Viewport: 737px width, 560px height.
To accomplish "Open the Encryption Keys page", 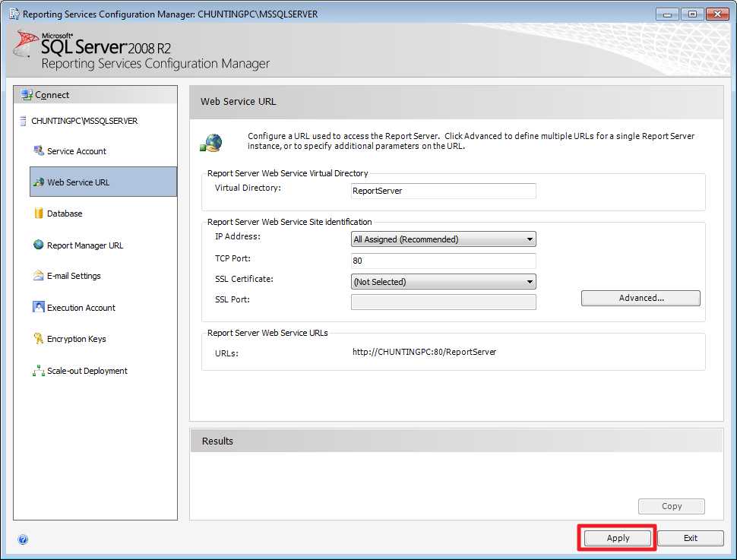I will pyautogui.click(x=77, y=339).
